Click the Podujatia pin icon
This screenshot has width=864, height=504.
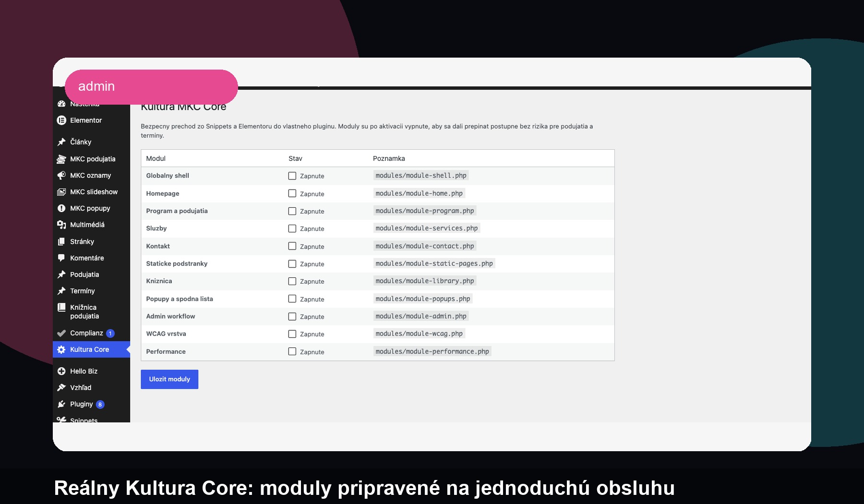click(61, 275)
